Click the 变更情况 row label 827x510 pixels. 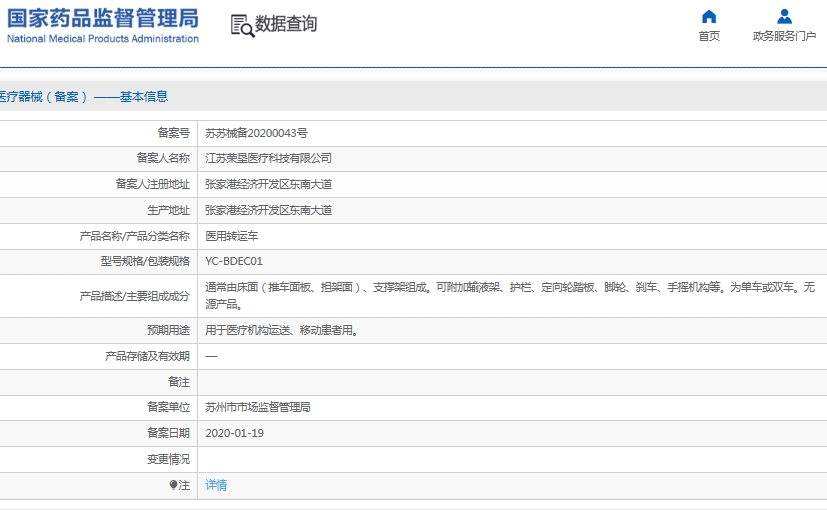point(168,459)
